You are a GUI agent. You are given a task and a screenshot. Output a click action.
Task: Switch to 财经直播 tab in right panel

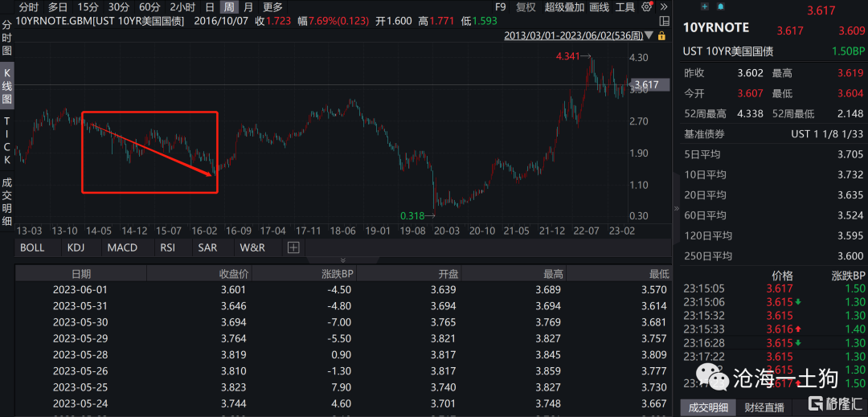click(x=764, y=407)
